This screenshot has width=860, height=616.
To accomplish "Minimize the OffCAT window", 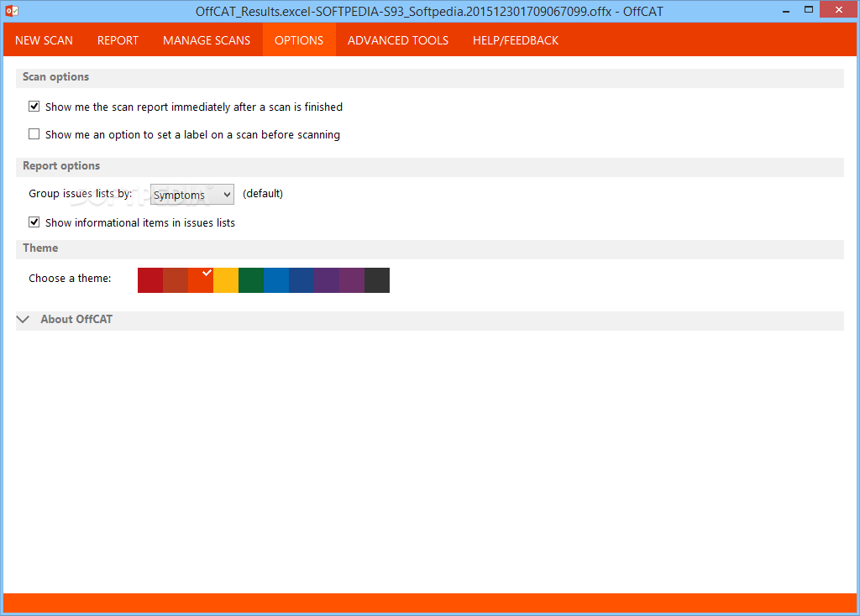I will pos(786,10).
